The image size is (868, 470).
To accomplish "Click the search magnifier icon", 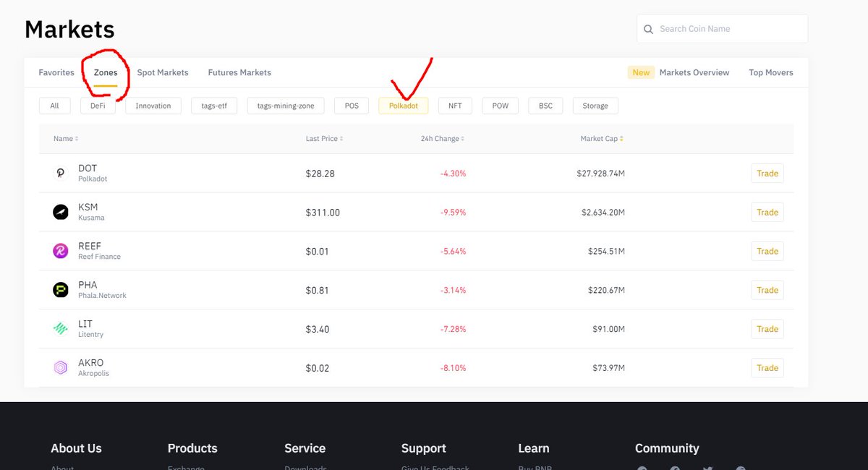I will click(x=648, y=29).
